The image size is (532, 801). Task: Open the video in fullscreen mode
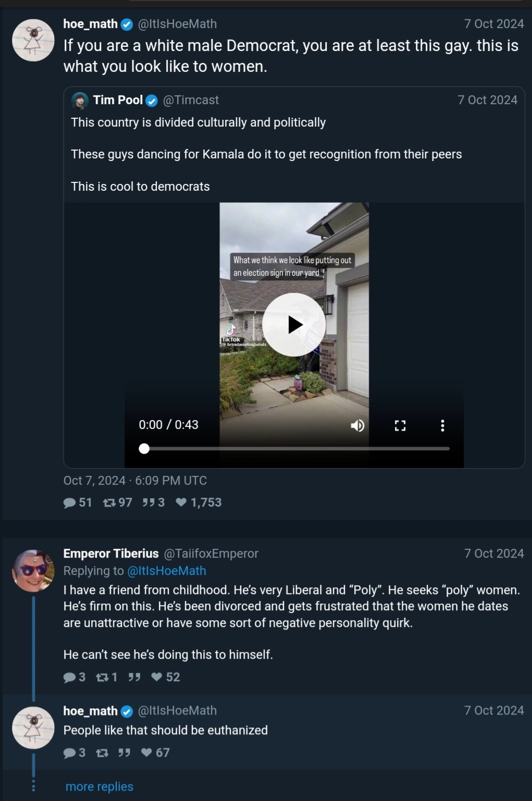point(400,426)
